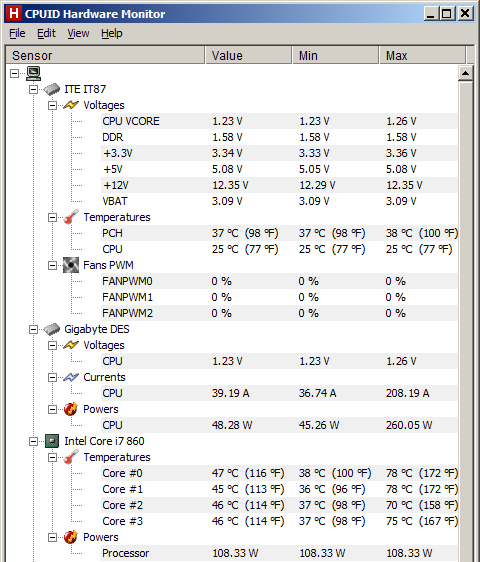This screenshot has width=480, height=562.
Task: Click the vertical scrollbar track
Action: coord(465,322)
